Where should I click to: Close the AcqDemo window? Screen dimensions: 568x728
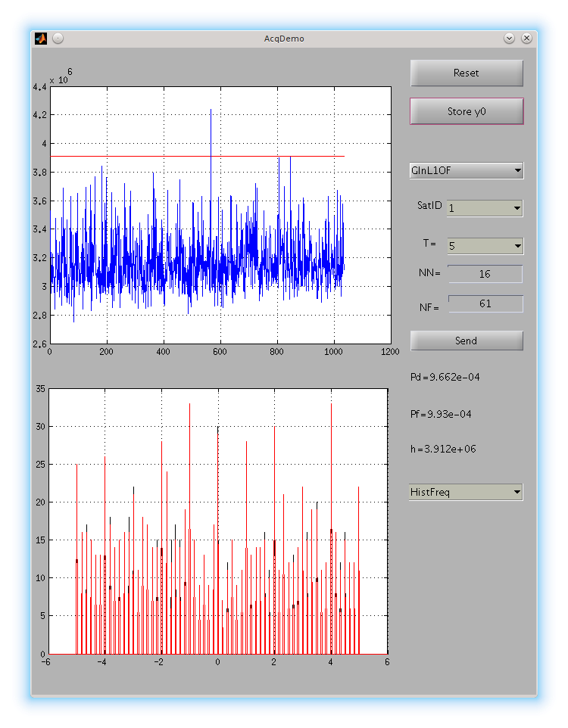tap(526, 38)
